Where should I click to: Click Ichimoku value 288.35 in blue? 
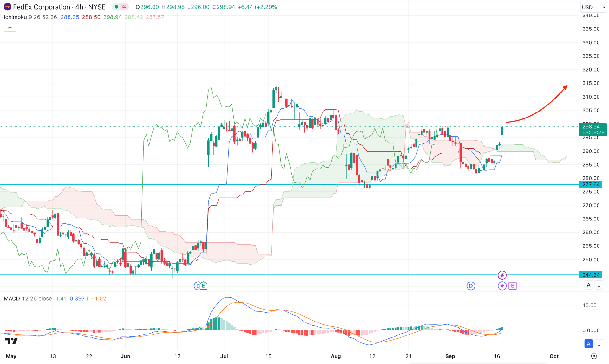click(70, 17)
